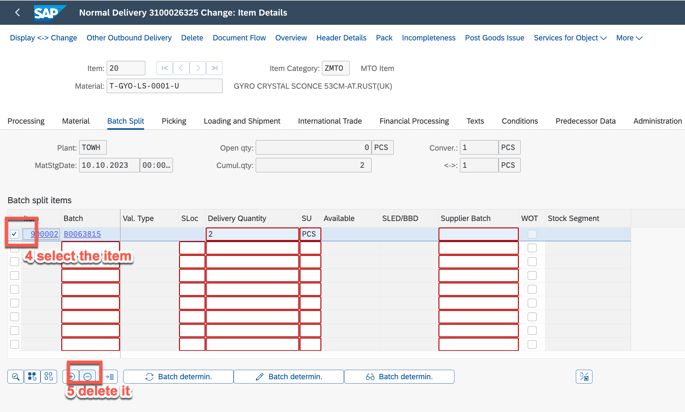Tick the WOT checkbox in first row

532,234
